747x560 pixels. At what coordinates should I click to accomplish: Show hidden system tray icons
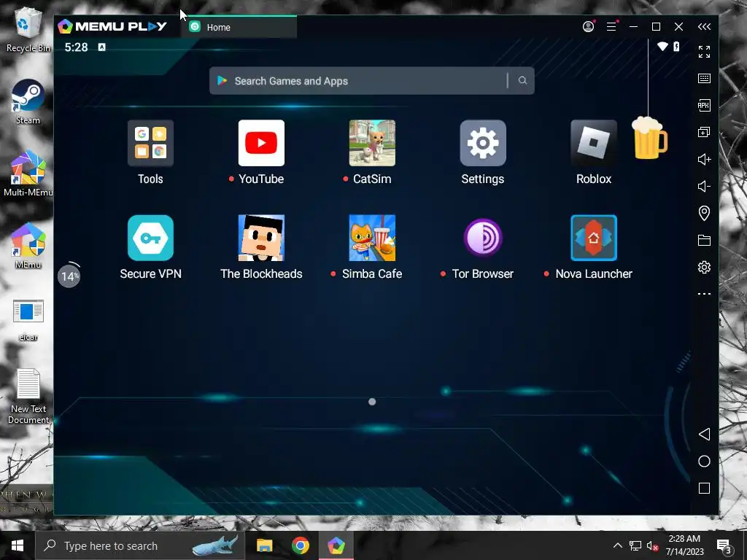click(x=617, y=545)
